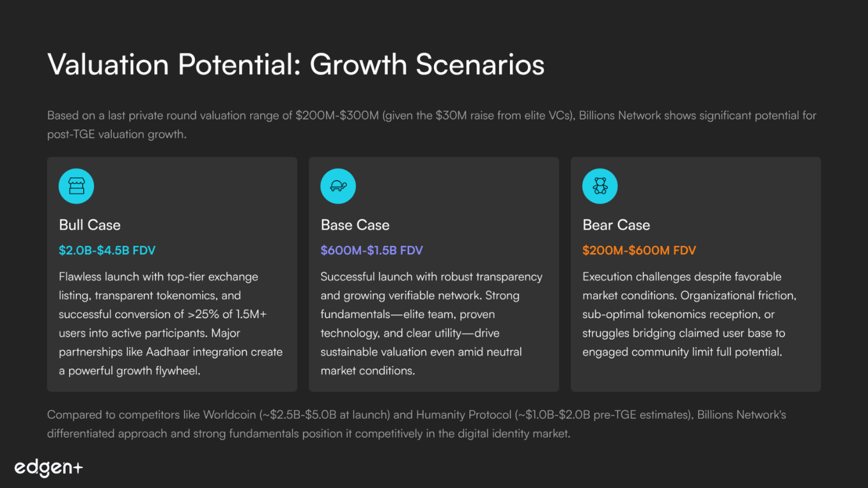Click the edgen+ logo
This screenshot has height=488, width=868.
[x=49, y=467]
